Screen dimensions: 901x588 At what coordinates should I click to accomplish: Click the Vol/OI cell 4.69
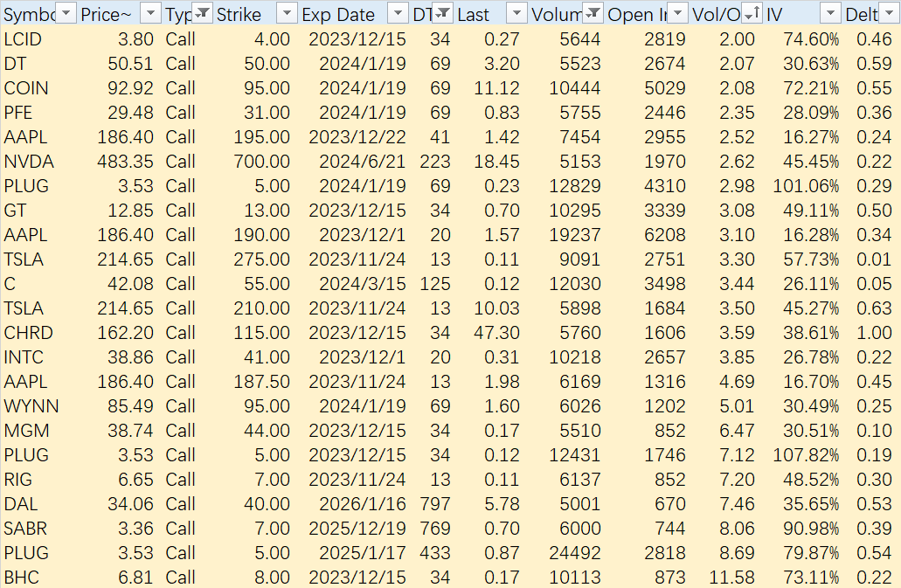click(738, 382)
